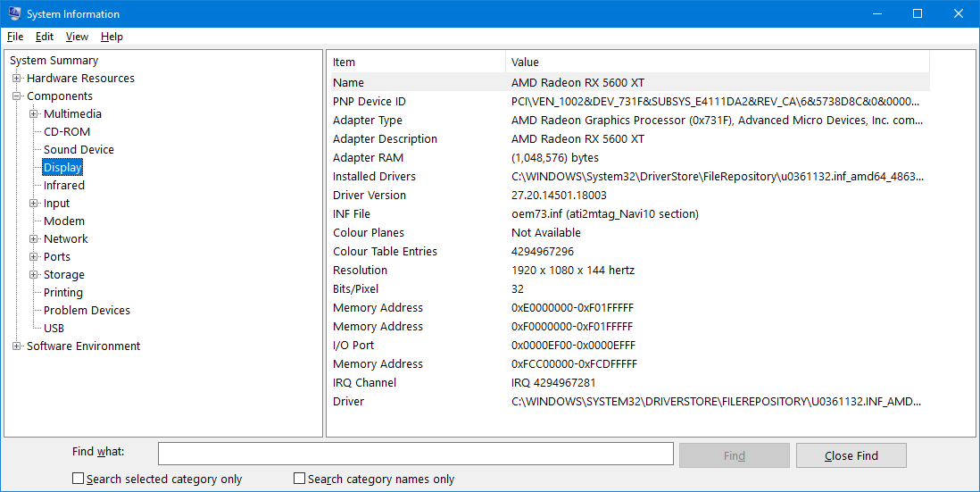Select Sound Device in the tree
The width and height of the screenshot is (980, 492).
[79, 149]
